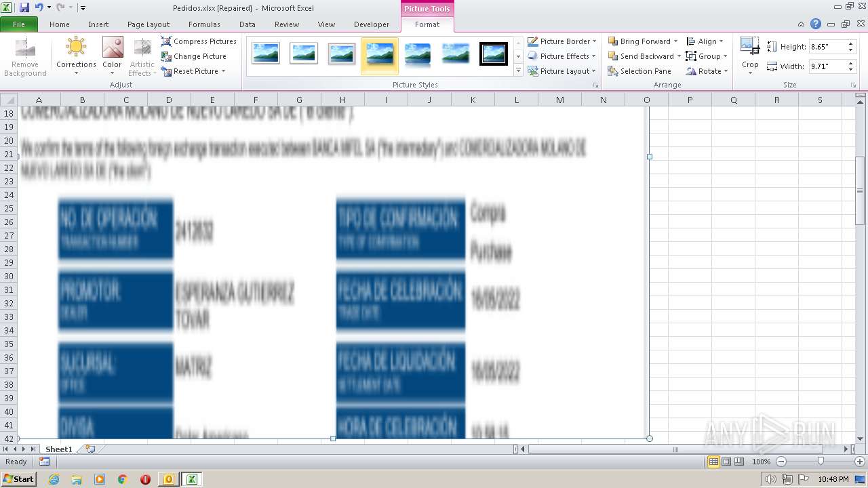The height and width of the screenshot is (488, 868).
Task: Open Excel Help question mark icon
Action: pyautogui.click(x=816, y=24)
